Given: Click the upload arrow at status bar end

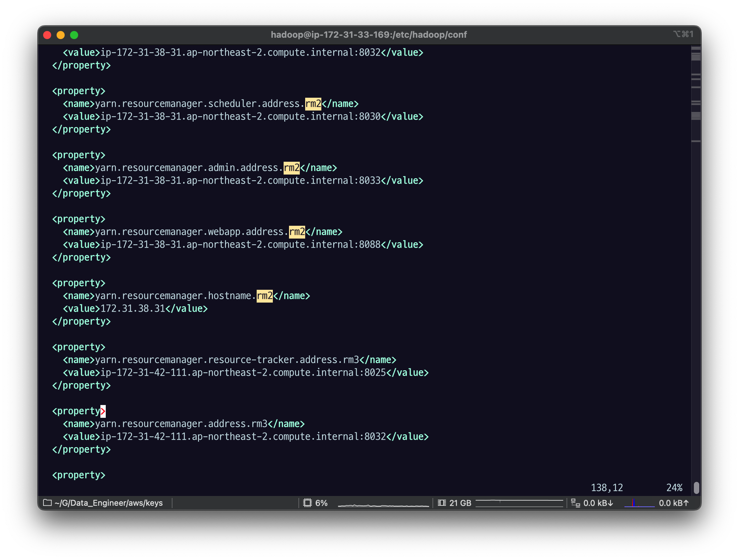Looking at the screenshot, I should (x=686, y=503).
